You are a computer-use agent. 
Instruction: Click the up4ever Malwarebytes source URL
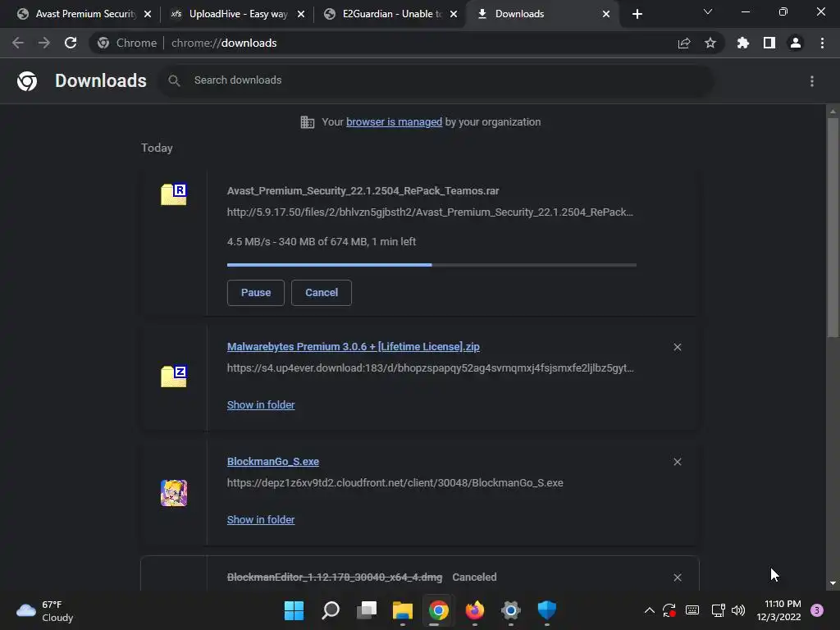[430, 368]
